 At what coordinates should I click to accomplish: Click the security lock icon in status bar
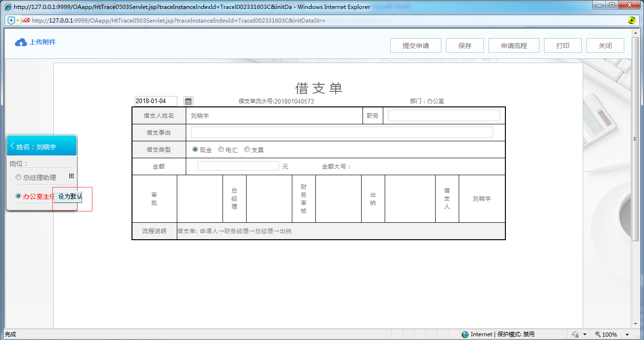pos(575,334)
